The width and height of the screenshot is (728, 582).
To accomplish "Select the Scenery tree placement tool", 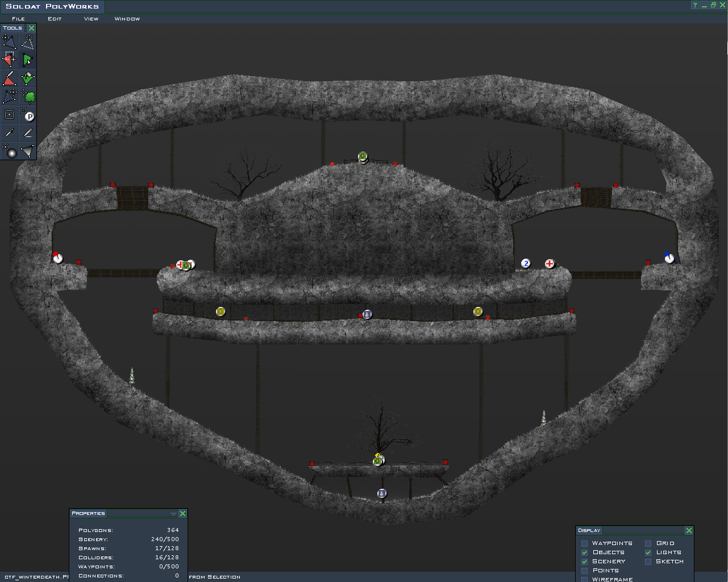I will tap(27, 96).
